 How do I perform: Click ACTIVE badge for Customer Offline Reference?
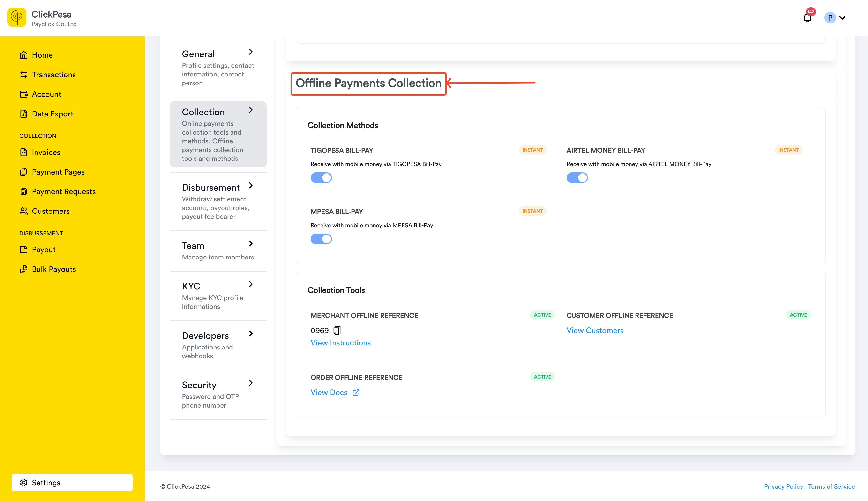click(798, 315)
